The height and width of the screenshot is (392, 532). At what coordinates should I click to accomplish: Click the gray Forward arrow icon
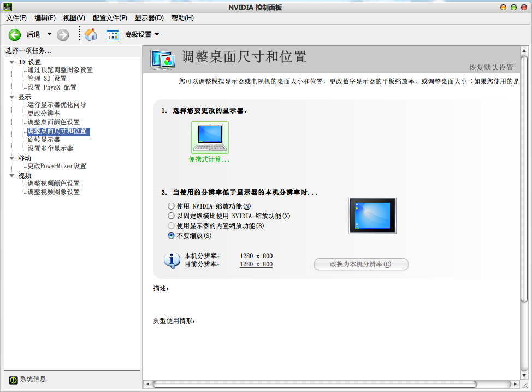click(63, 34)
